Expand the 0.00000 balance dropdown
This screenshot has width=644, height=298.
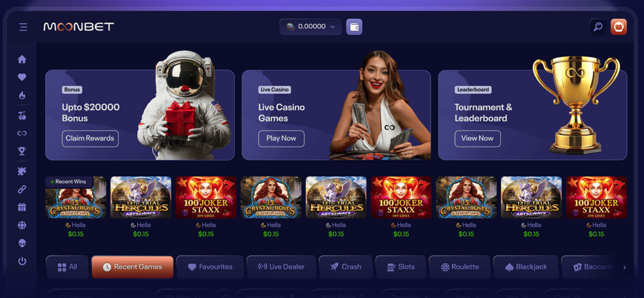(311, 27)
